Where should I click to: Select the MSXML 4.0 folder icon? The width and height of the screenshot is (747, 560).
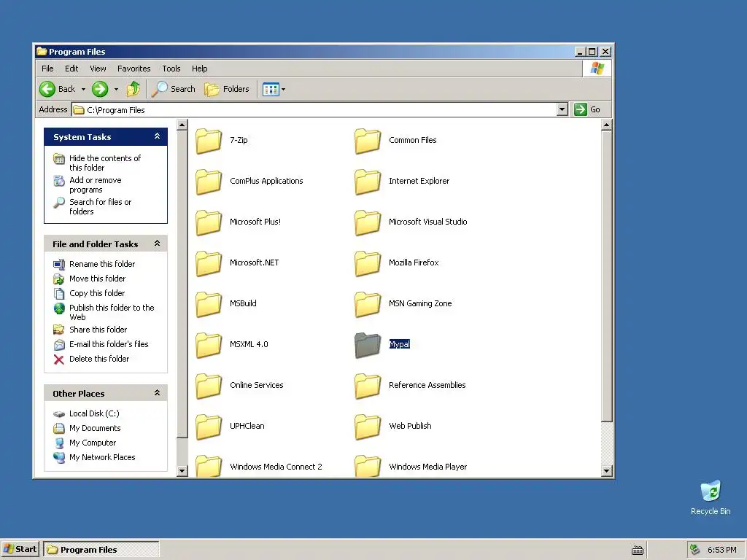click(x=209, y=345)
